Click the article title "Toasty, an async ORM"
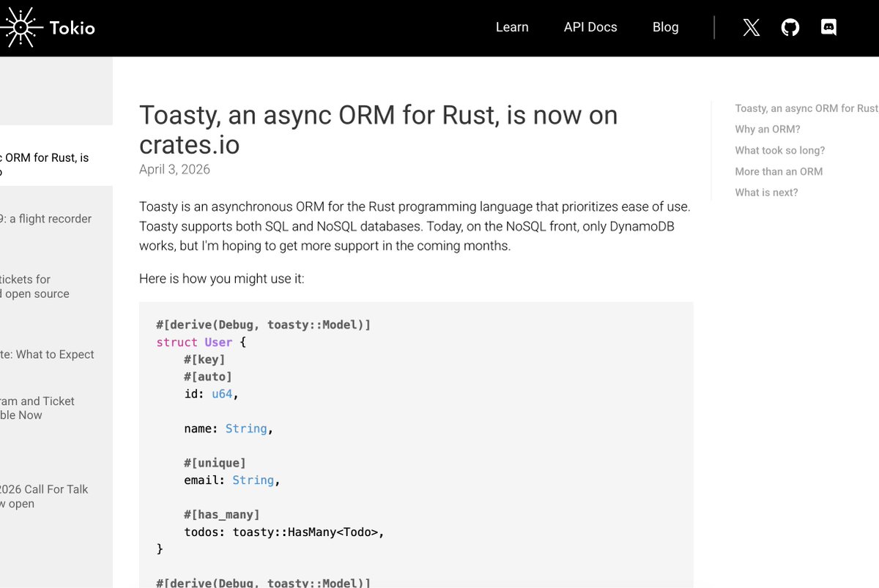The height and width of the screenshot is (588, 879). pos(378,115)
